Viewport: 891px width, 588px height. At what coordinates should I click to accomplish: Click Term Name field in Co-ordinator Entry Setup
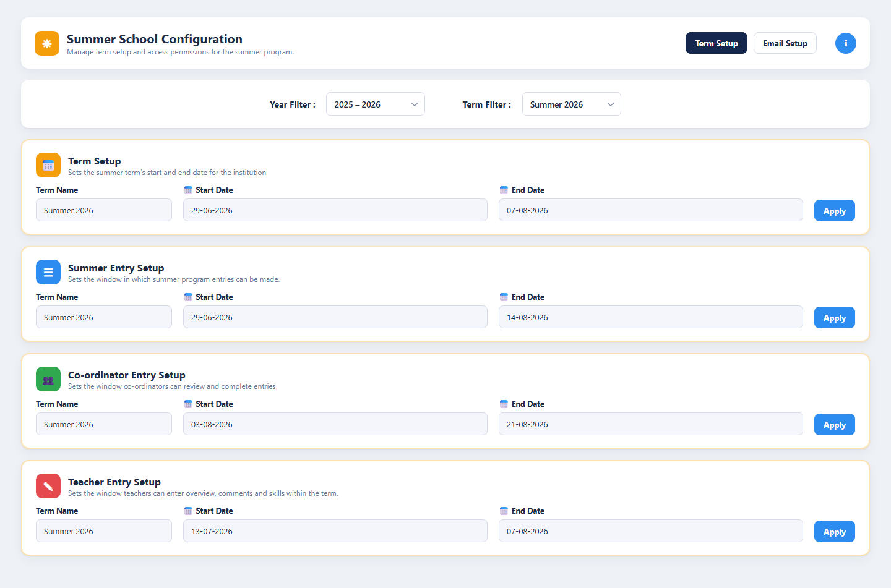pyautogui.click(x=104, y=424)
